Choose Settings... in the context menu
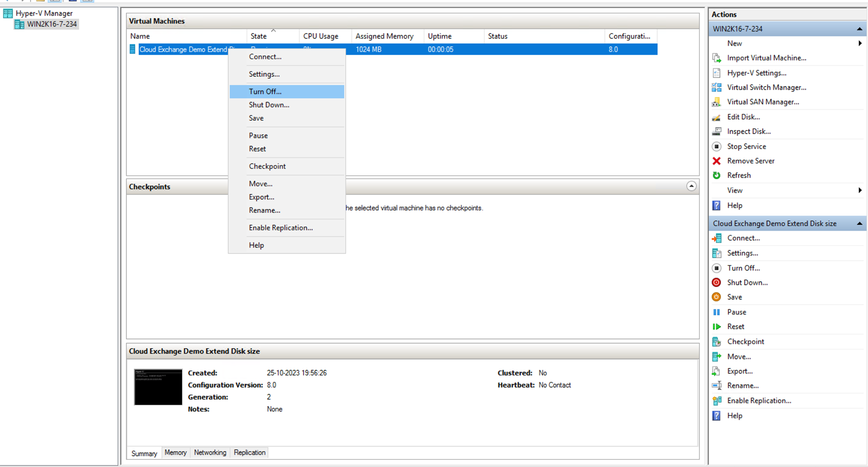This screenshot has width=868, height=467. (287, 74)
